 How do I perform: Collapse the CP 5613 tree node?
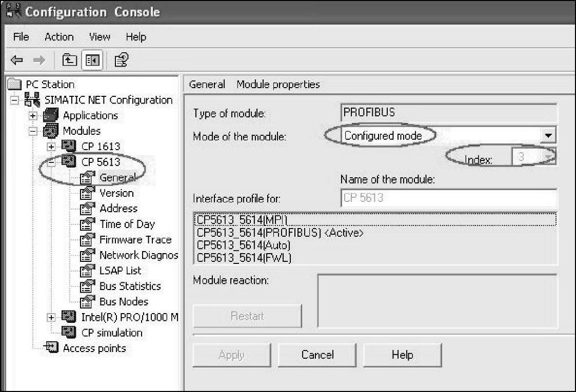point(51,162)
